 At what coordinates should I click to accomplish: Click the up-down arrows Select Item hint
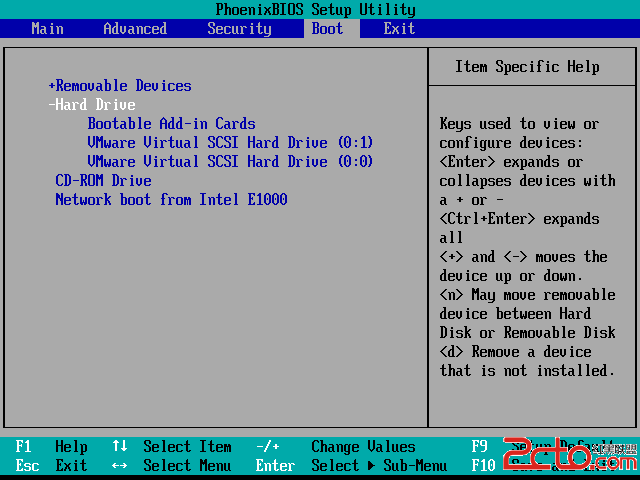pyautogui.click(x=171, y=447)
